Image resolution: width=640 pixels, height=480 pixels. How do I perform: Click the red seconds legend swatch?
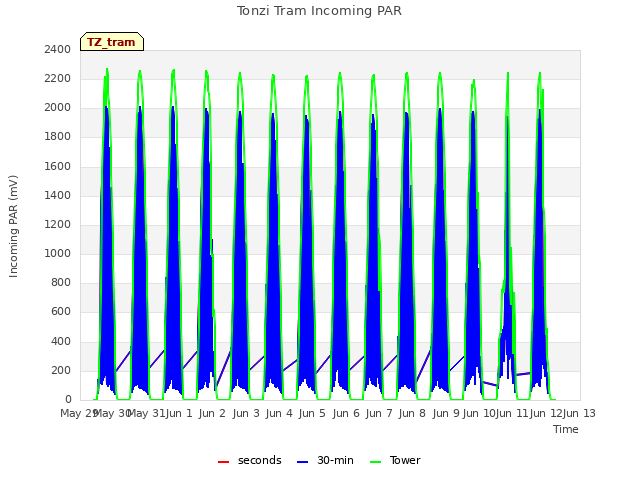click(224, 462)
